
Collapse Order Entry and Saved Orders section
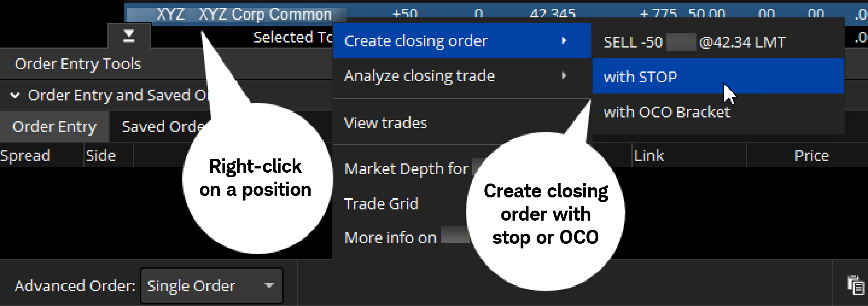(15, 95)
